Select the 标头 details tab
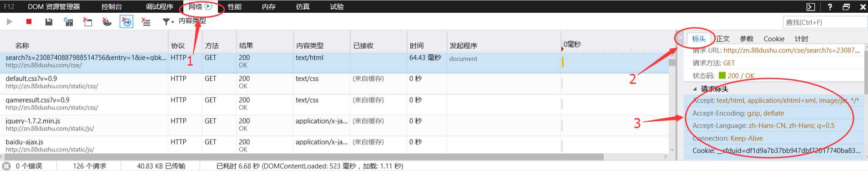Screen dimensions: 868x171 point(699,39)
